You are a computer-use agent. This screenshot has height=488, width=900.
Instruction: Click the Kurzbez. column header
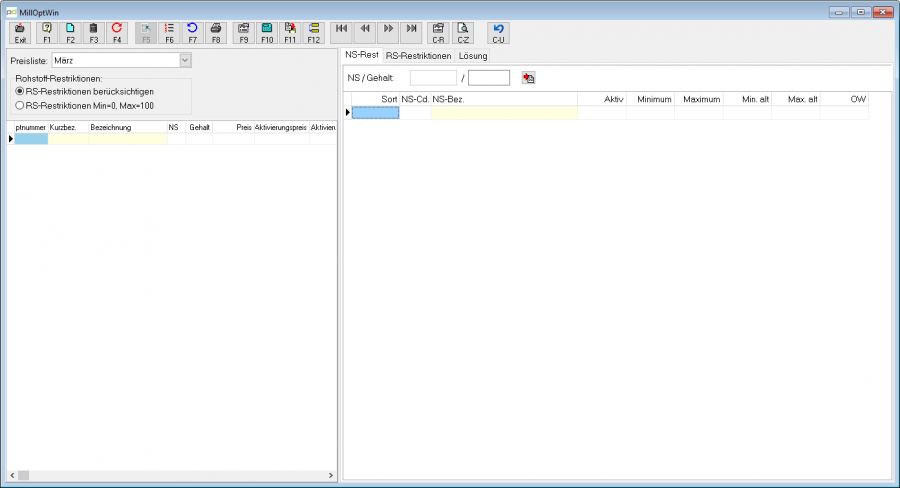point(68,127)
